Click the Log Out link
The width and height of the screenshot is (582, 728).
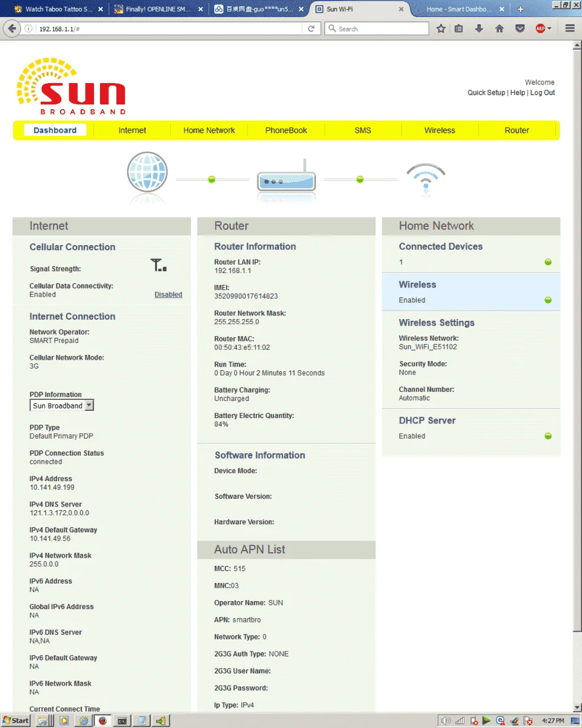pyautogui.click(x=543, y=93)
